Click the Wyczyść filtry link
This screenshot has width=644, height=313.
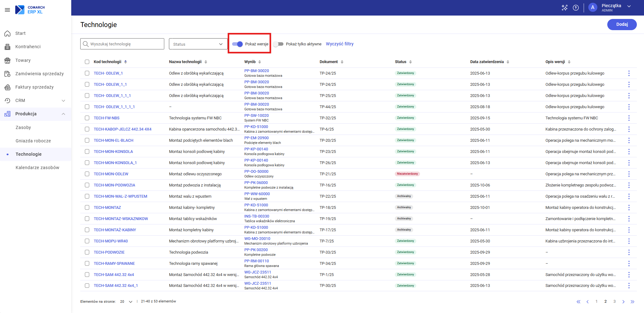point(339,44)
